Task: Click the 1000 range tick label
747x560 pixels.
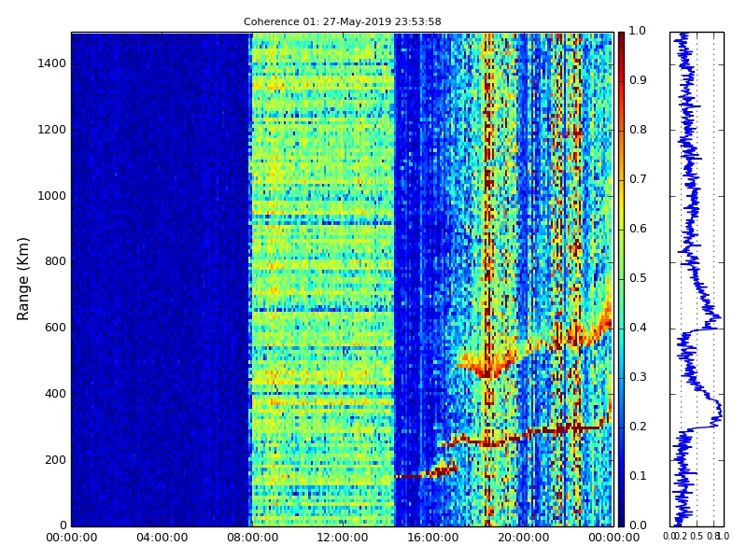Action: 52,196
